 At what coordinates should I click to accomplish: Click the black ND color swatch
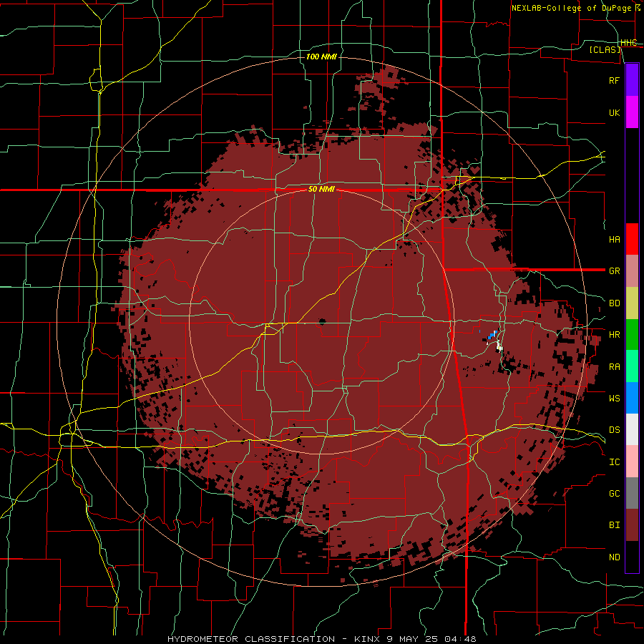[632, 557]
